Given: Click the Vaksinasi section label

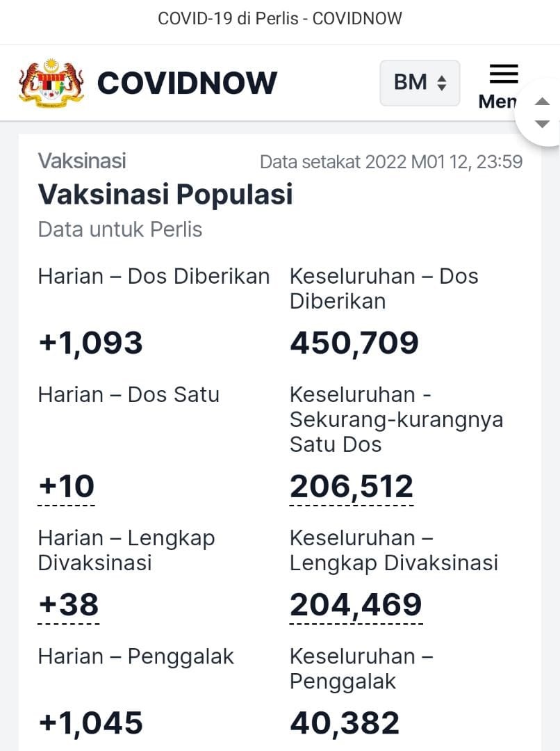Looking at the screenshot, I should (x=82, y=161).
